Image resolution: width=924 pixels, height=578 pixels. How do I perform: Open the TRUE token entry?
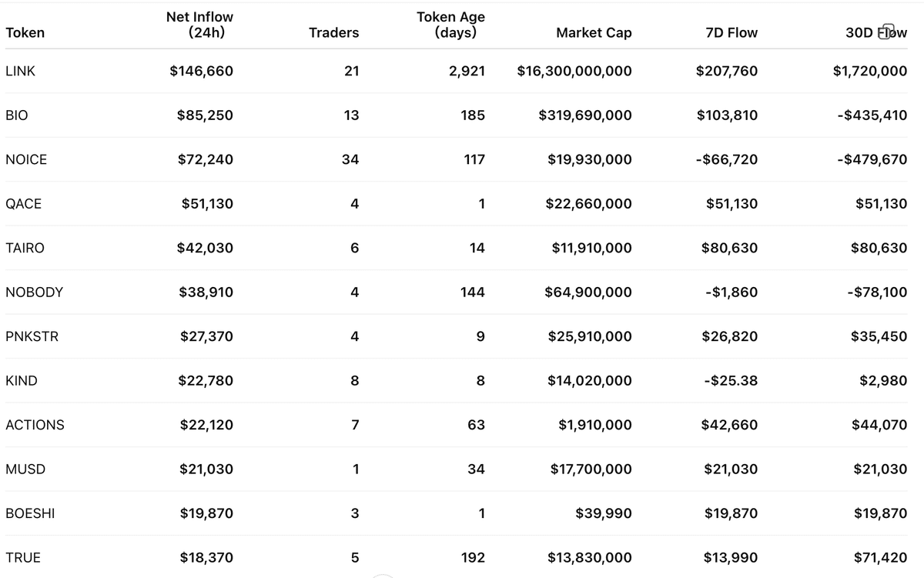[x=23, y=558]
